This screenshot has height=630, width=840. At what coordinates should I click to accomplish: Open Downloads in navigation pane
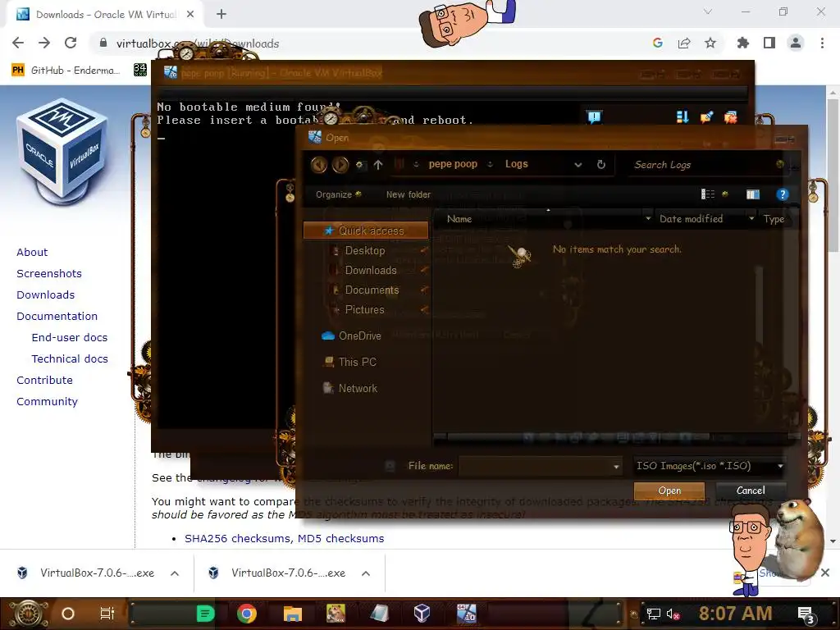(371, 270)
